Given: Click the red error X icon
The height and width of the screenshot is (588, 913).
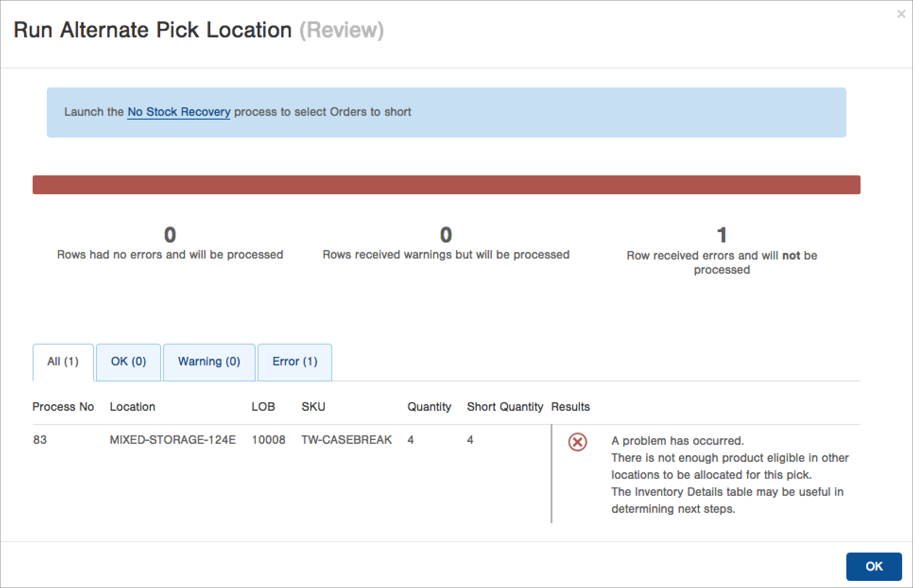Looking at the screenshot, I should [x=577, y=442].
